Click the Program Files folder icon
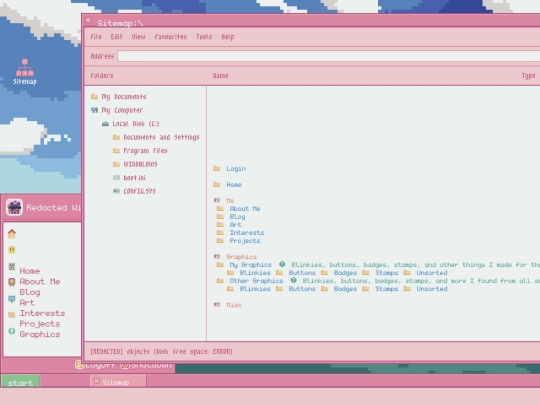Image resolution: width=540 pixels, height=405 pixels. (x=116, y=150)
